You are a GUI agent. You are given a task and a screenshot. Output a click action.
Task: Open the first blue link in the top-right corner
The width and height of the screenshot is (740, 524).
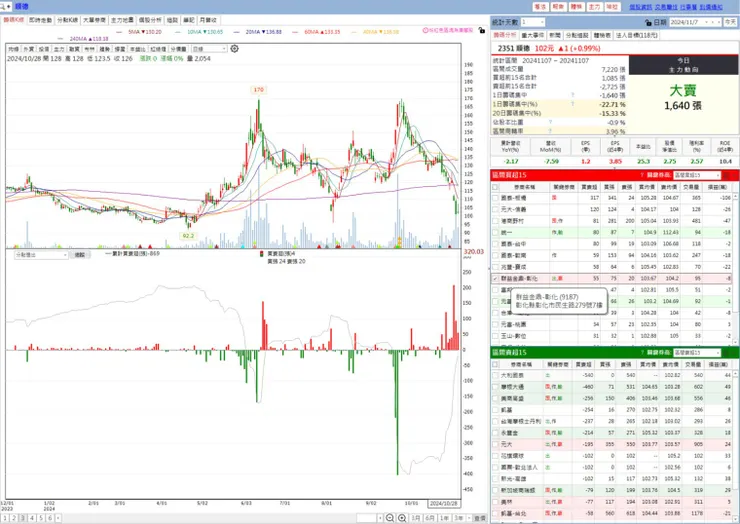pyautogui.click(x=640, y=7)
